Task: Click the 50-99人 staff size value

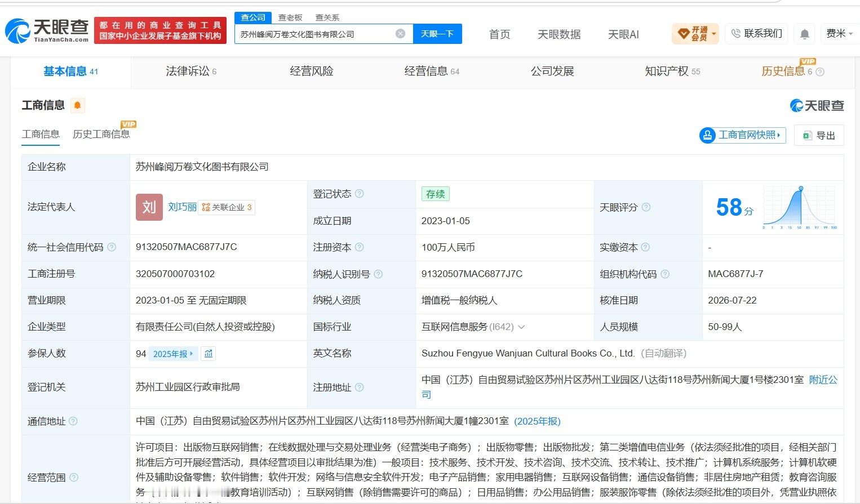Action: (x=725, y=327)
